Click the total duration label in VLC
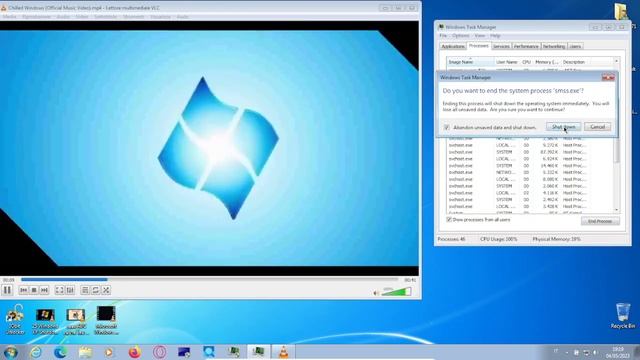Image resolution: width=640 pixels, height=360 pixels. (410, 280)
